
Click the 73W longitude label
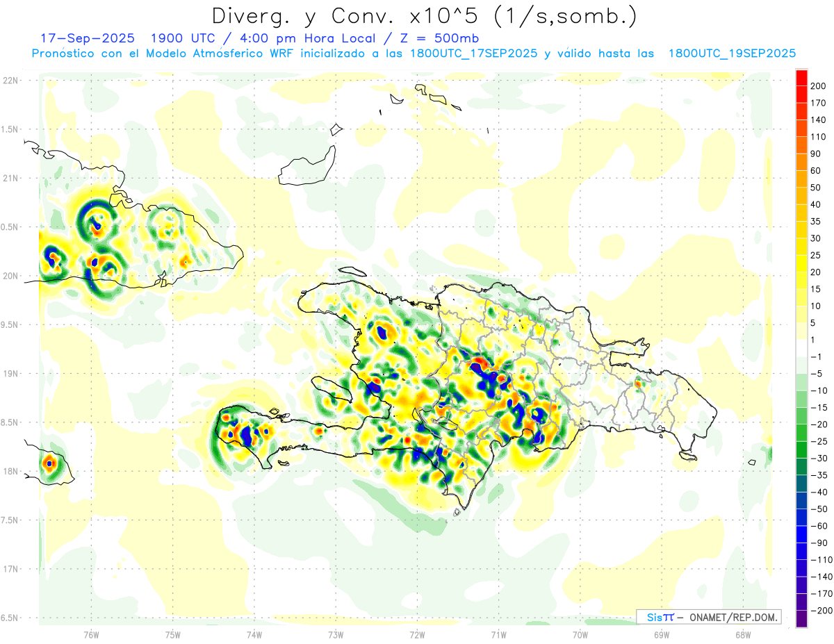point(336,634)
